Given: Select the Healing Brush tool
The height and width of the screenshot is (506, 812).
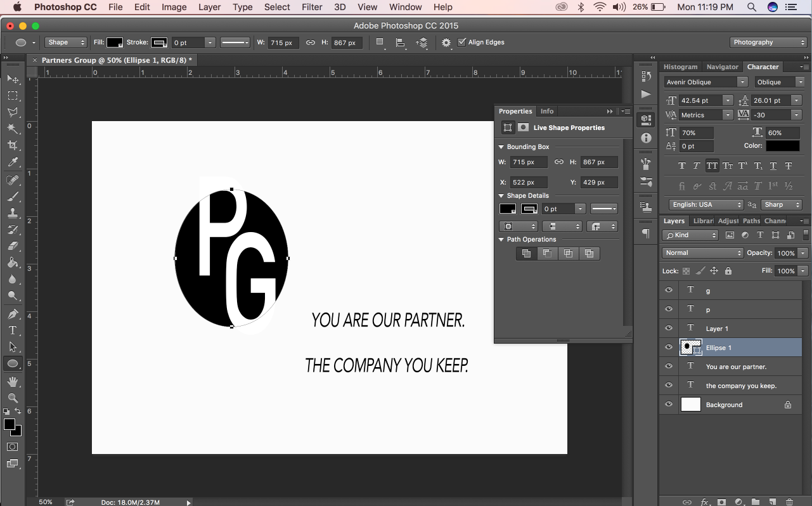Looking at the screenshot, I should pos(13,180).
